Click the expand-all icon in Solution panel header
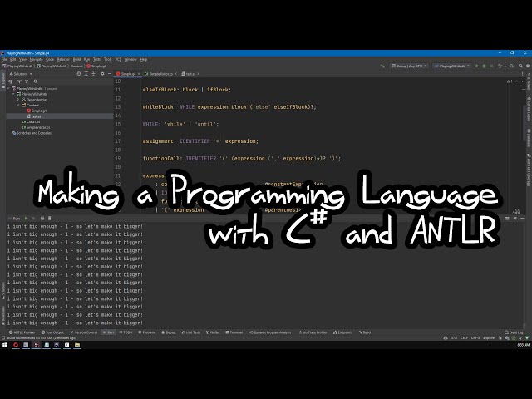The width and height of the screenshot is (532, 399). 86,74
